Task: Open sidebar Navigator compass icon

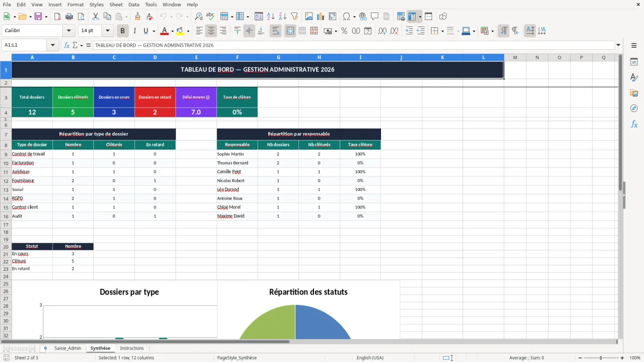Action: pos(634,108)
